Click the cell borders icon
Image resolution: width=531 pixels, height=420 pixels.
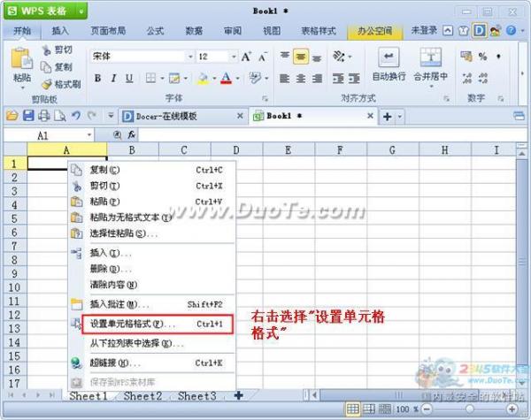tap(150, 78)
